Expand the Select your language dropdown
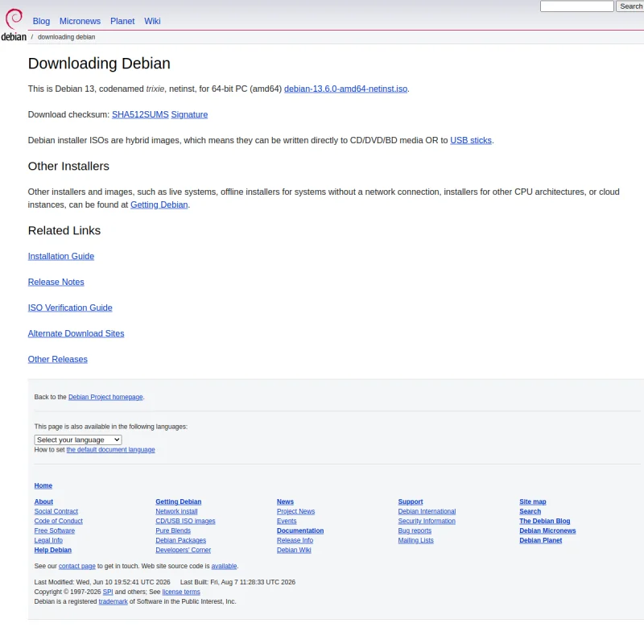644x644 pixels. point(78,440)
